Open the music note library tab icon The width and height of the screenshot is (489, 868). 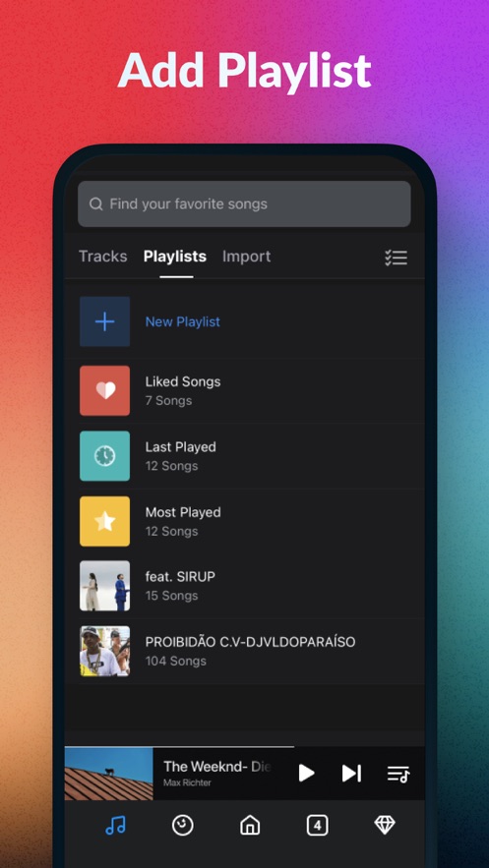pyautogui.click(x=115, y=826)
